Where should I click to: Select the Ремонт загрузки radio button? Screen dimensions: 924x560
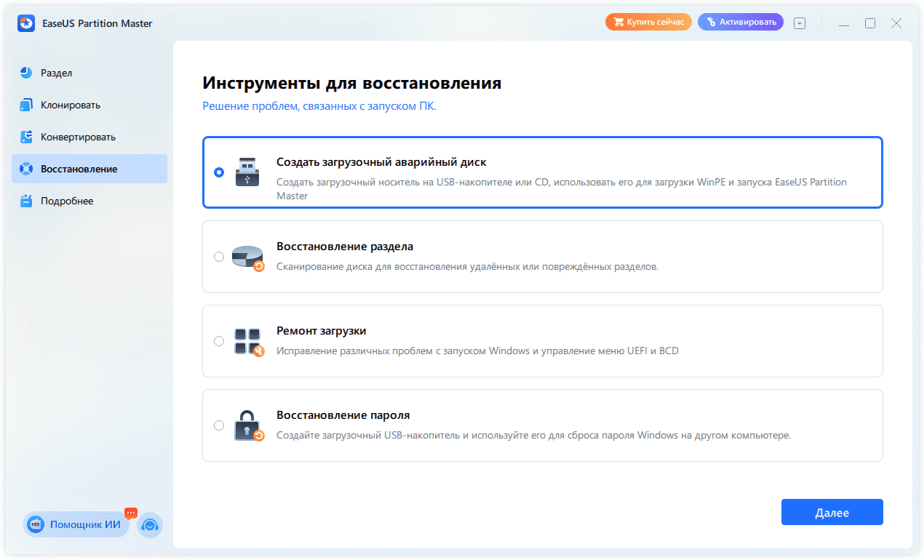pos(219,341)
